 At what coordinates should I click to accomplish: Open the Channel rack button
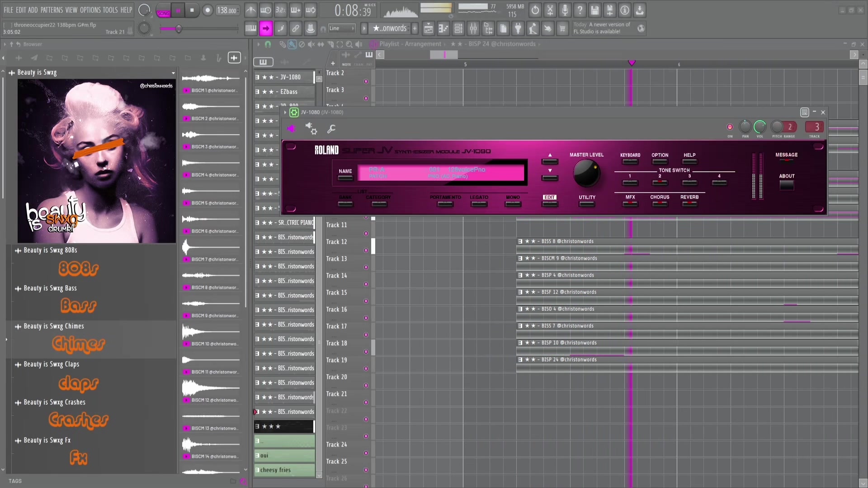(458, 28)
